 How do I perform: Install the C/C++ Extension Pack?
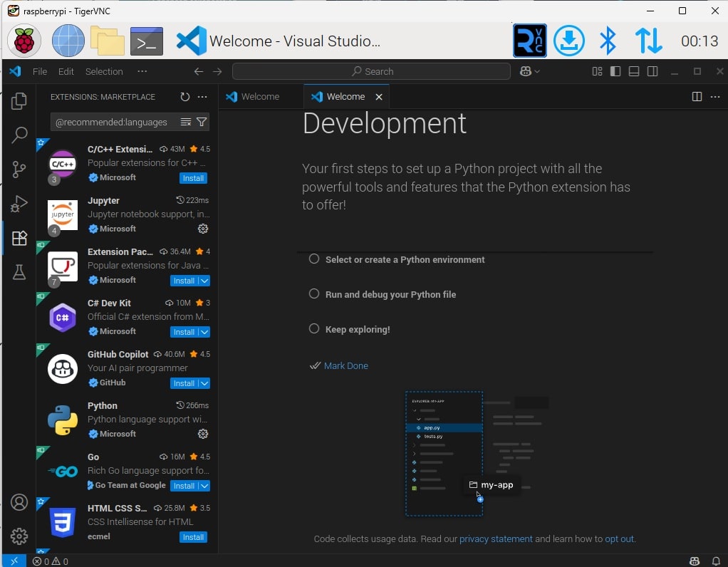click(193, 178)
